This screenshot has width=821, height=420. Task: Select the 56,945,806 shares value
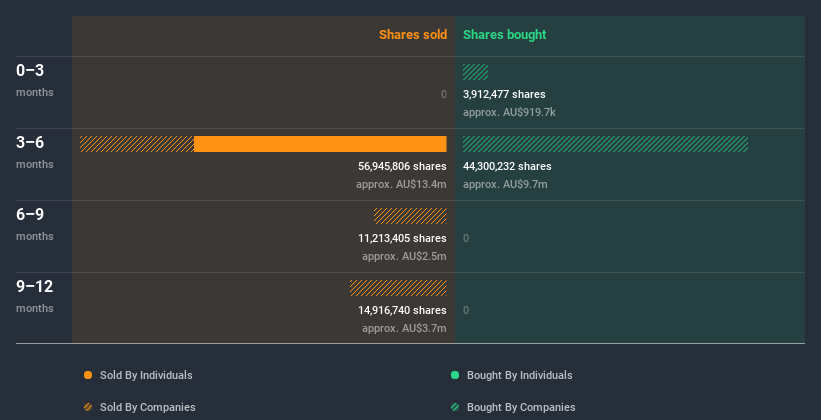tap(402, 166)
